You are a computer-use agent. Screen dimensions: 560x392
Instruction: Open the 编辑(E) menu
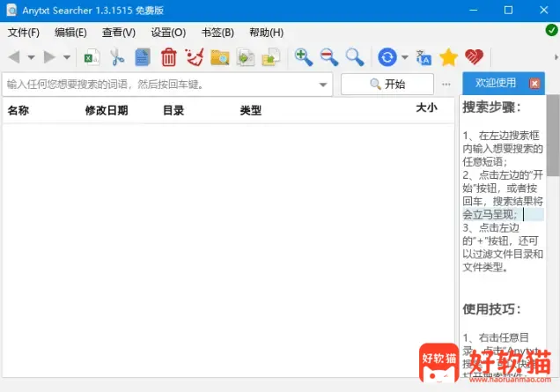(x=70, y=33)
